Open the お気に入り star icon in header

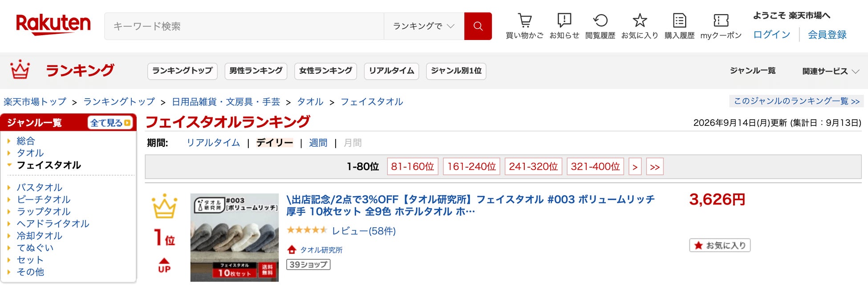click(x=640, y=20)
